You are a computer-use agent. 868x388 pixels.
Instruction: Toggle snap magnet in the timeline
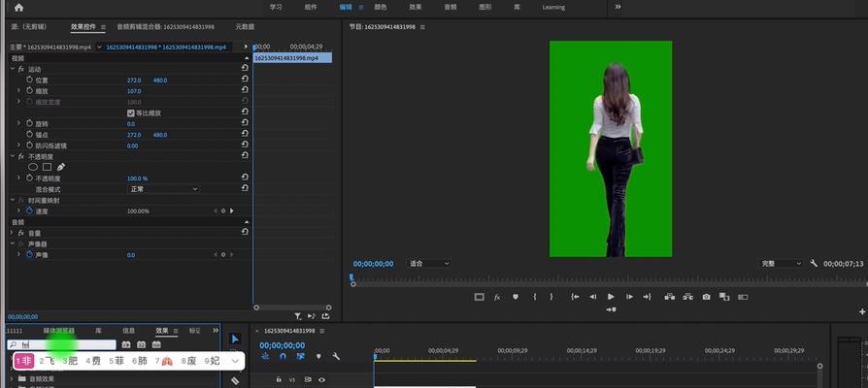pos(283,357)
